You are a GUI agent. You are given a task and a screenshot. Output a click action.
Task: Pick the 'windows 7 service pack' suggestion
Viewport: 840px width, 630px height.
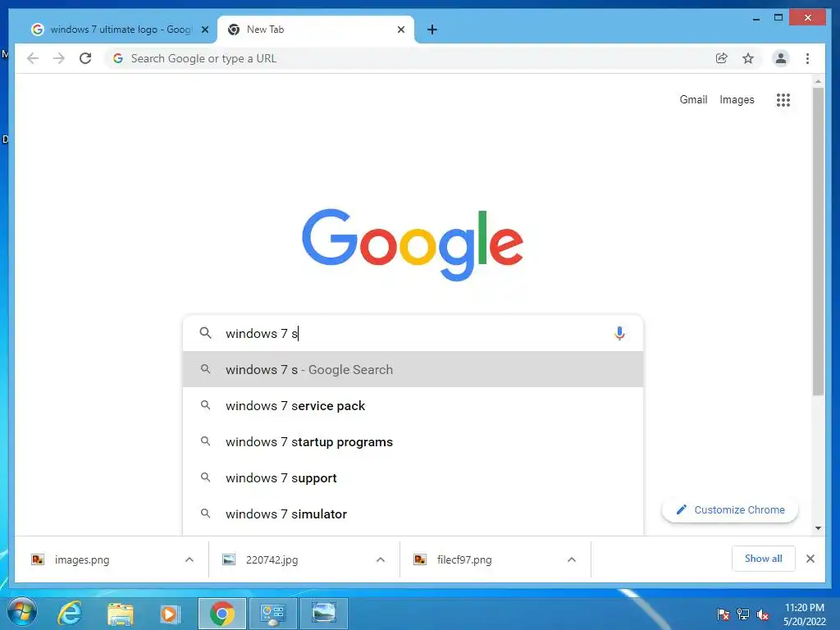click(x=413, y=405)
